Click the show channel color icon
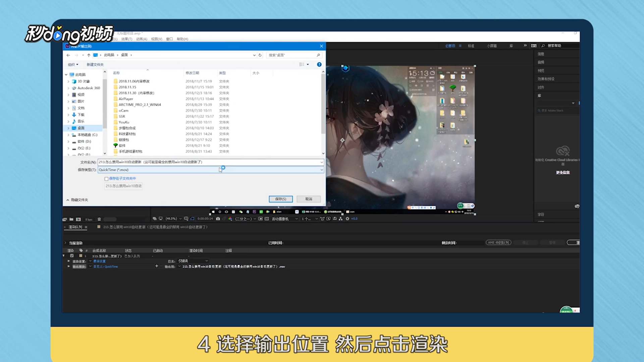Viewport: 644px width, 362px height. tap(230, 219)
